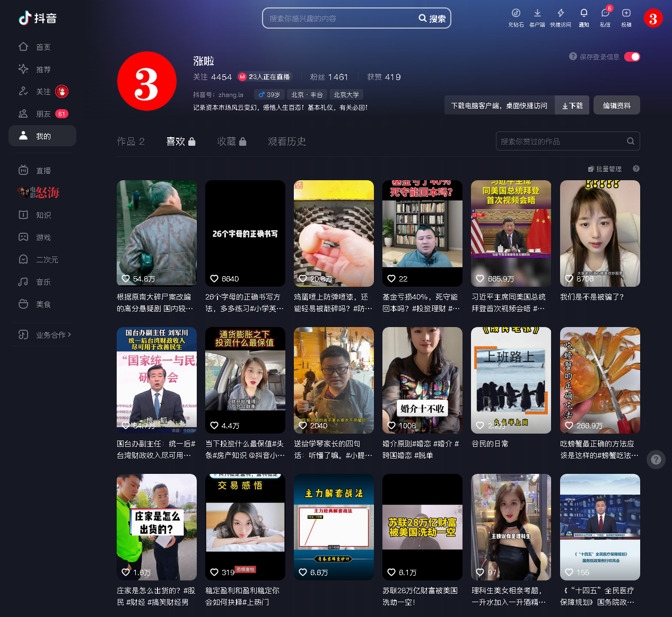The height and width of the screenshot is (617, 672).
Task: Open the 充钻石 (recharge) icon
Action: click(516, 17)
